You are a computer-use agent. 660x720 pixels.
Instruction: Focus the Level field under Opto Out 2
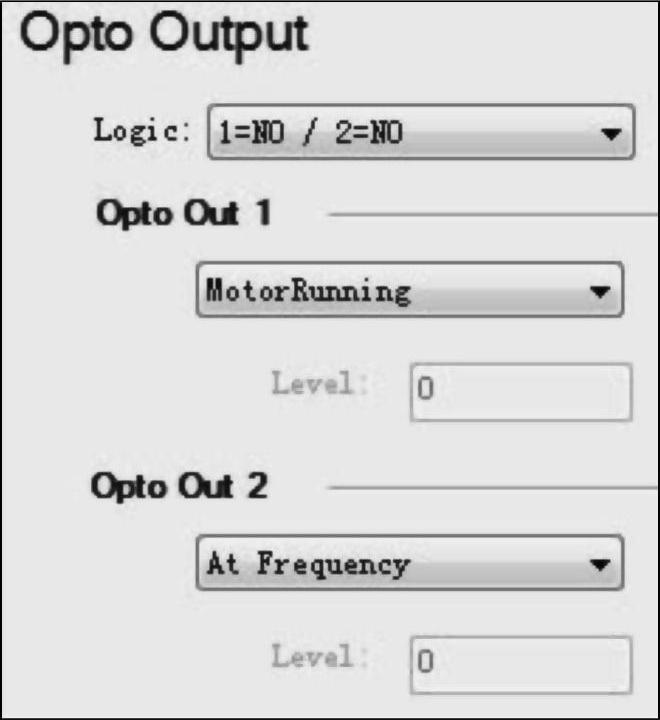(x=520, y=662)
